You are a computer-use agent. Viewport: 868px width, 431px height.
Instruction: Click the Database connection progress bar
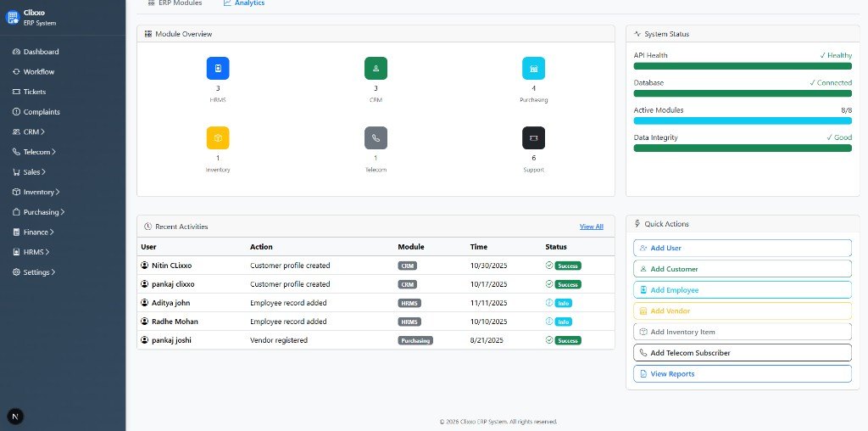[x=743, y=93]
